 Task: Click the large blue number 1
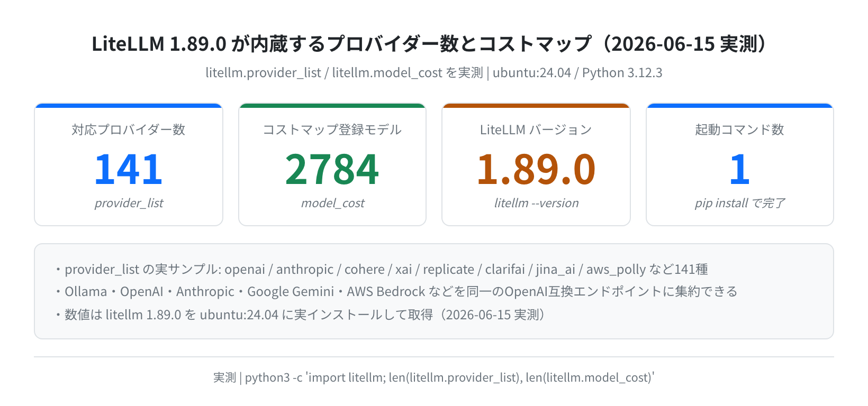740,169
